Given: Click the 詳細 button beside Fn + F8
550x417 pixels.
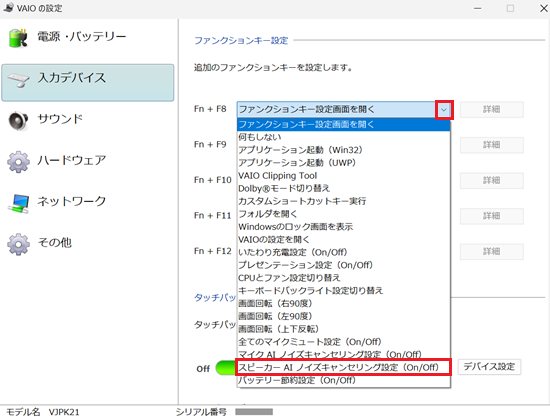Looking at the screenshot, I should tap(491, 109).
